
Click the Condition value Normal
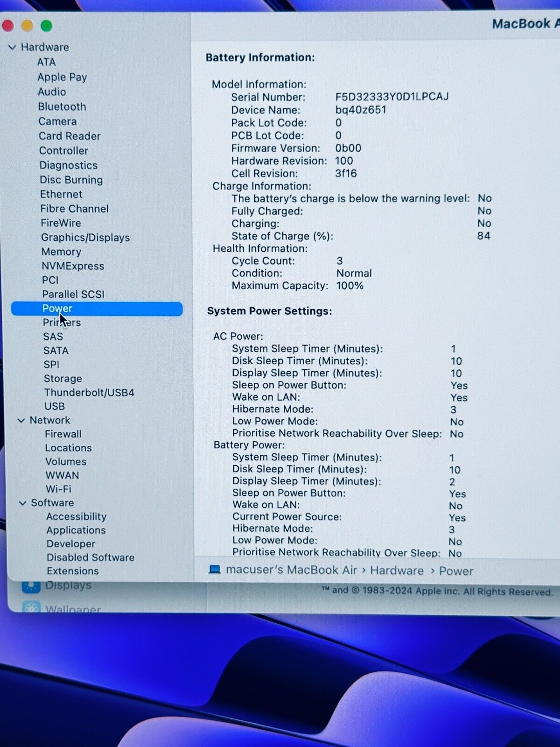354,273
